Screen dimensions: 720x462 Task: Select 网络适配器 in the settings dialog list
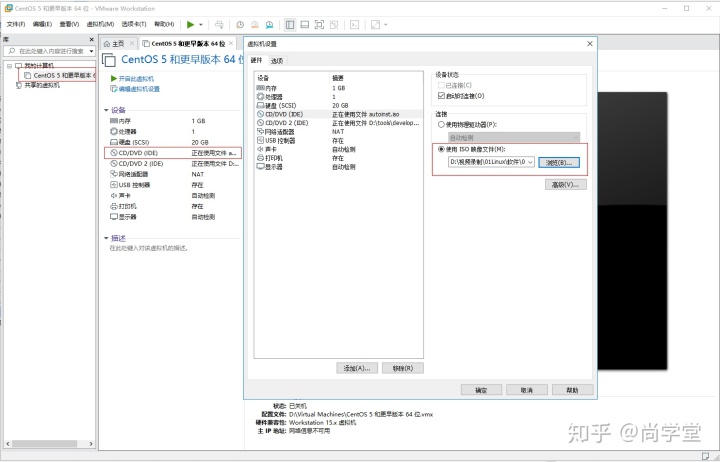[338, 131]
